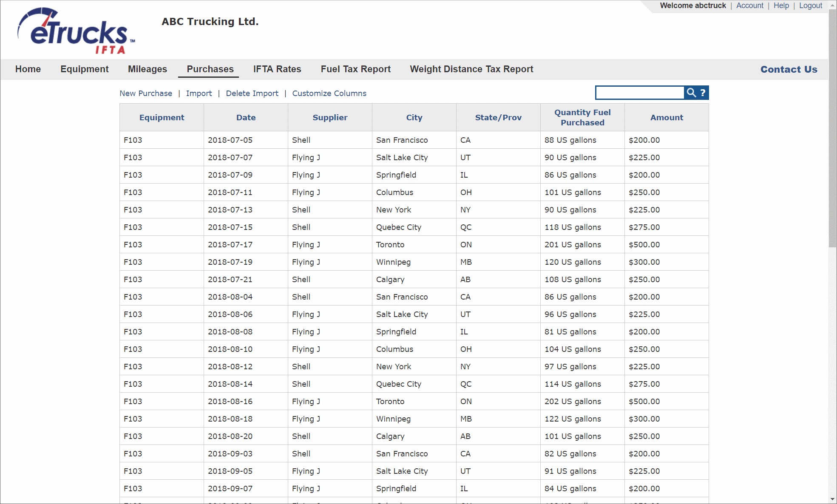Click the Delete Import link
Screen dimensions: 837x504
click(252, 93)
